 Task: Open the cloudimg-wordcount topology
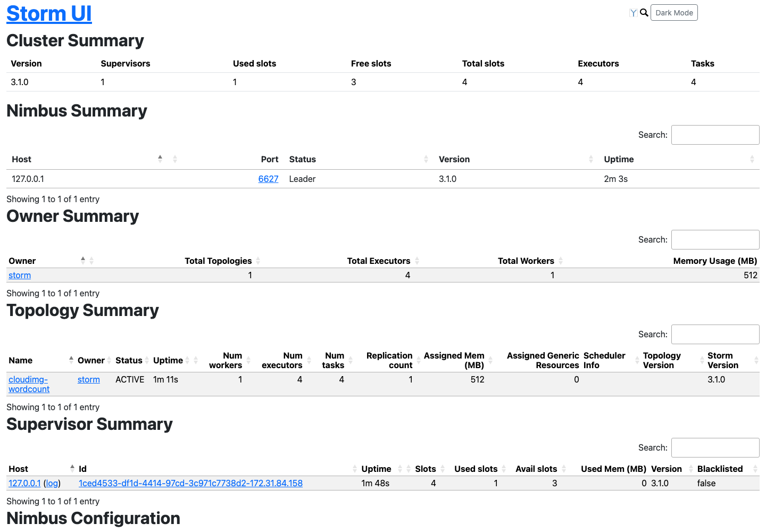[29, 384]
